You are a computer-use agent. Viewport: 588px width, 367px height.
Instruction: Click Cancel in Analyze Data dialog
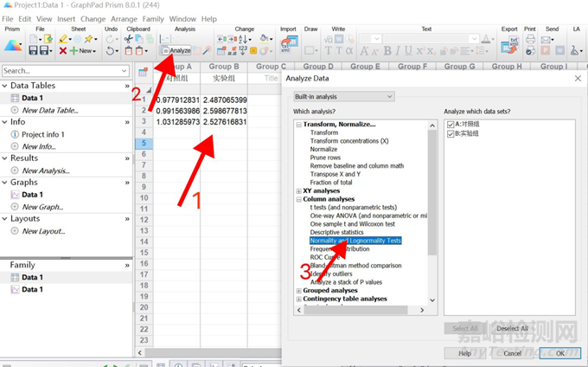[512, 353]
